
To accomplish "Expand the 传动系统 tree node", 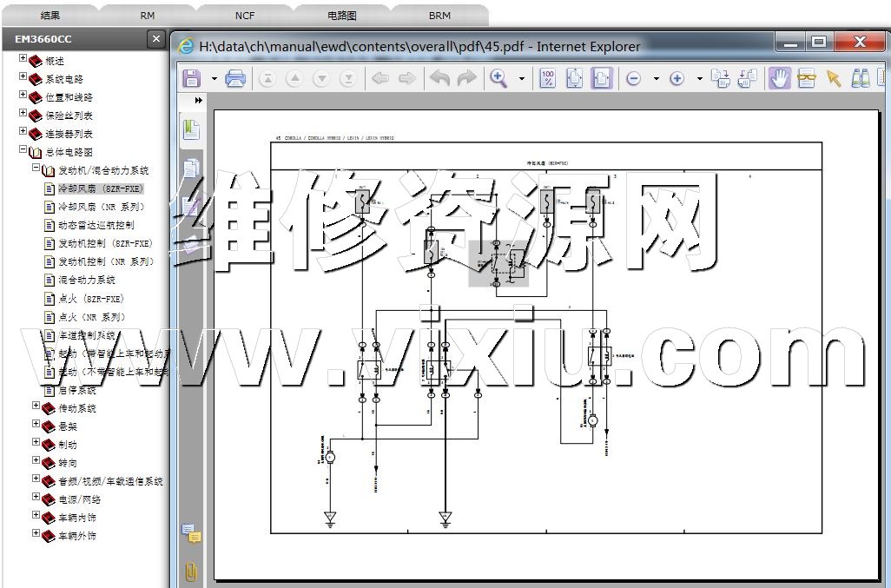I will pos(36,406).
